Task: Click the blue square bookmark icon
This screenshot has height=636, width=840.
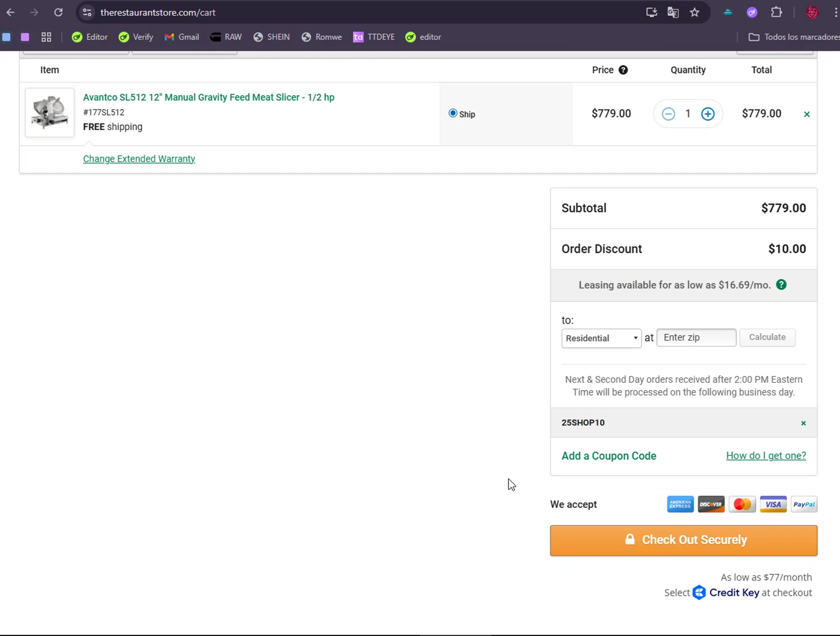Action: (x=6, y=37)
